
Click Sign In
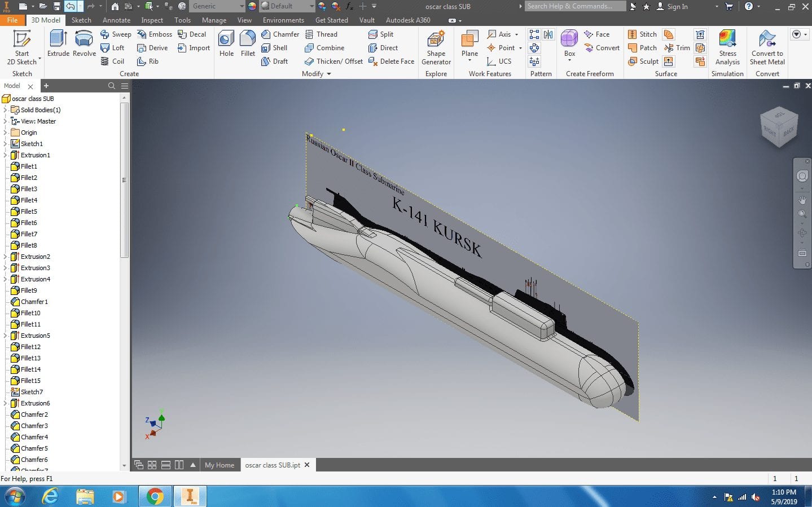(672, 6)
